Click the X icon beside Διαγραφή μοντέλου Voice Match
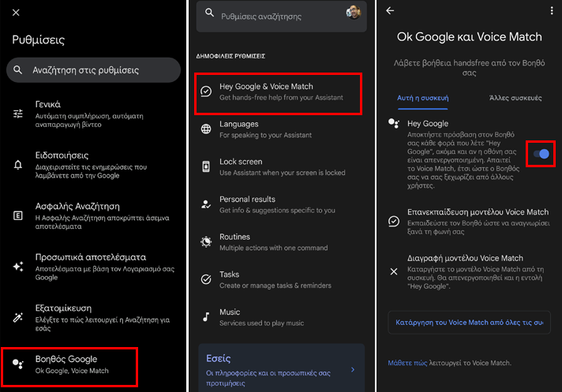Viewport: 562px width, 392px height. pyautogui.click(x=394, y=271)
